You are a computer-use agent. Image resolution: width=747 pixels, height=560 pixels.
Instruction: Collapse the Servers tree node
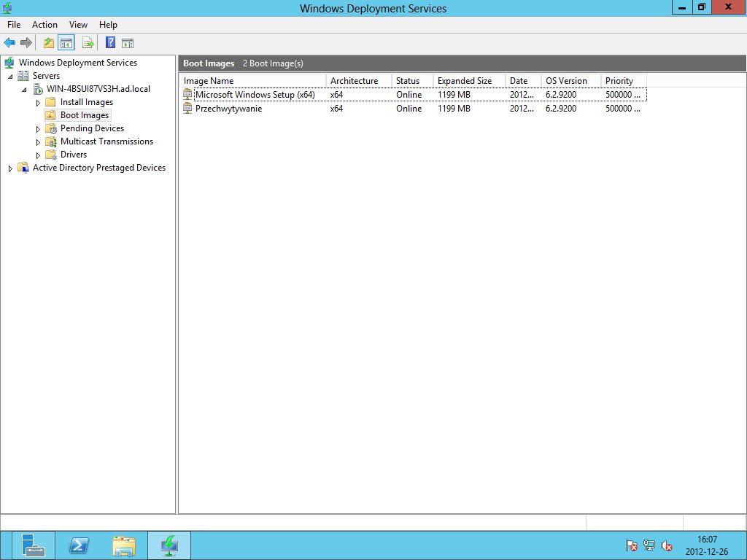[x=10, y=76]
